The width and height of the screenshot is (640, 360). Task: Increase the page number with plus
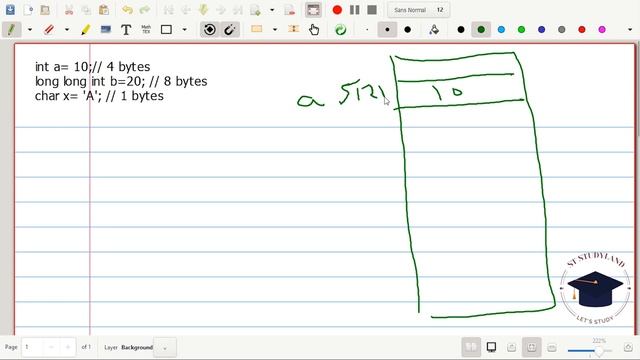(67, 347)
